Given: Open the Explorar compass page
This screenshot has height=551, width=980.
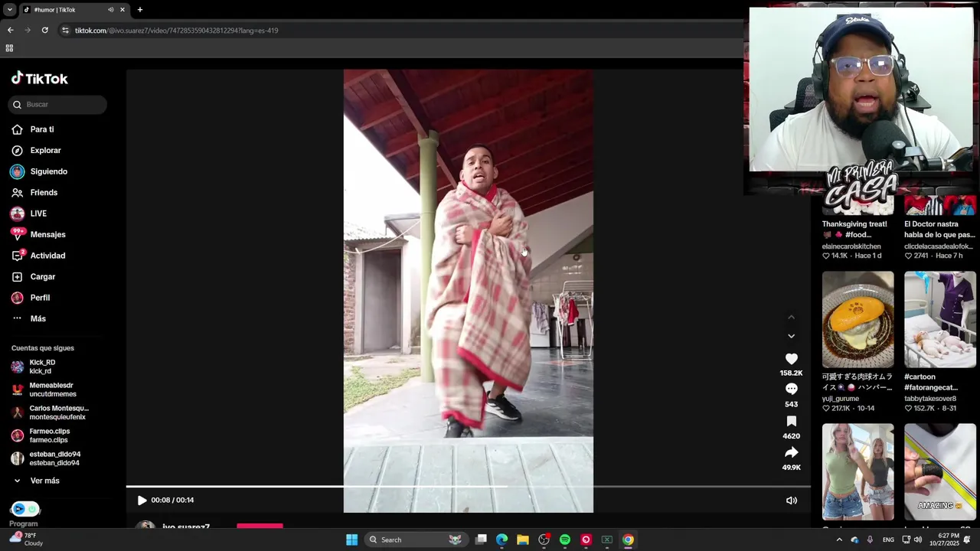Looking at the screenshot, I should [36, 151].
